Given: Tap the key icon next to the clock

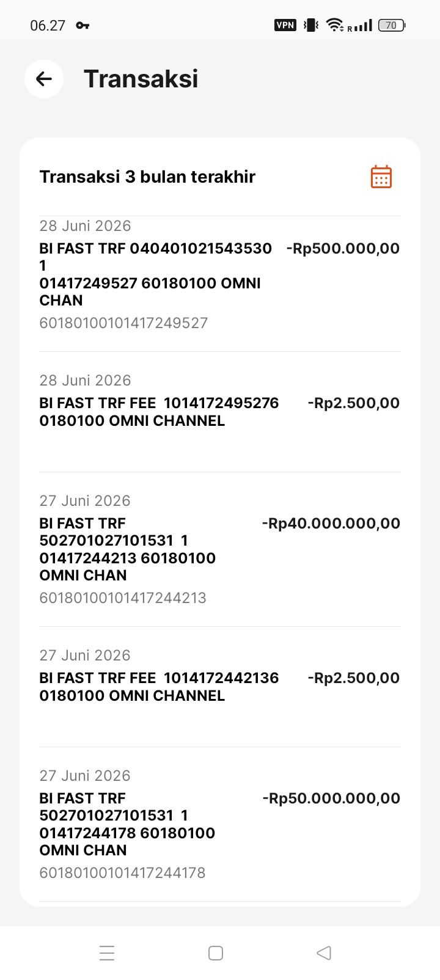Looking at the screenshot, I should 82,25.
